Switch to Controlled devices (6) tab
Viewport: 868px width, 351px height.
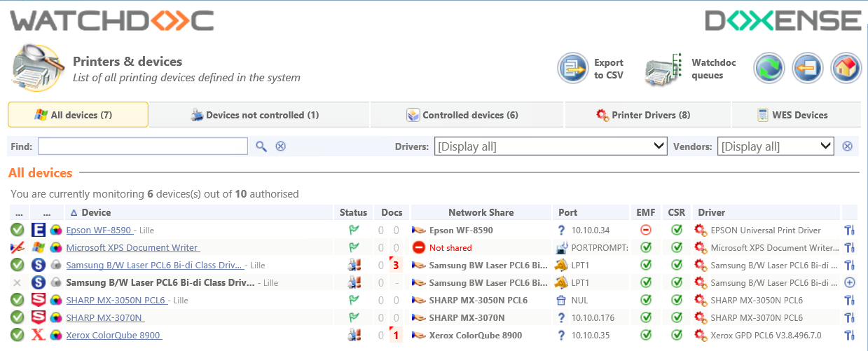tap(467, 115)
